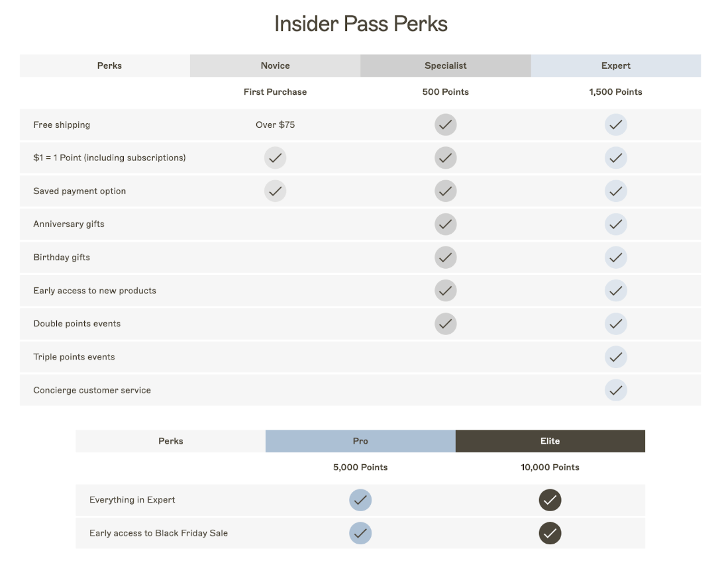Click the Specialist double points events checkmark

tap(445, 324)
